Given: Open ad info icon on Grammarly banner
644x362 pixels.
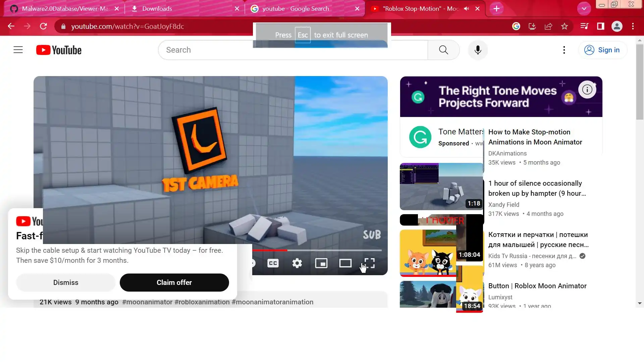Looking at the screenshot, I should 587,89.
